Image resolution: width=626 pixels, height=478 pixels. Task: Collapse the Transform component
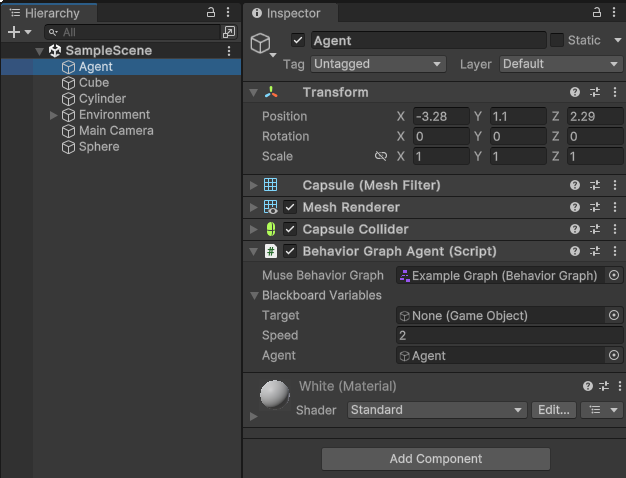coord(254,93)
